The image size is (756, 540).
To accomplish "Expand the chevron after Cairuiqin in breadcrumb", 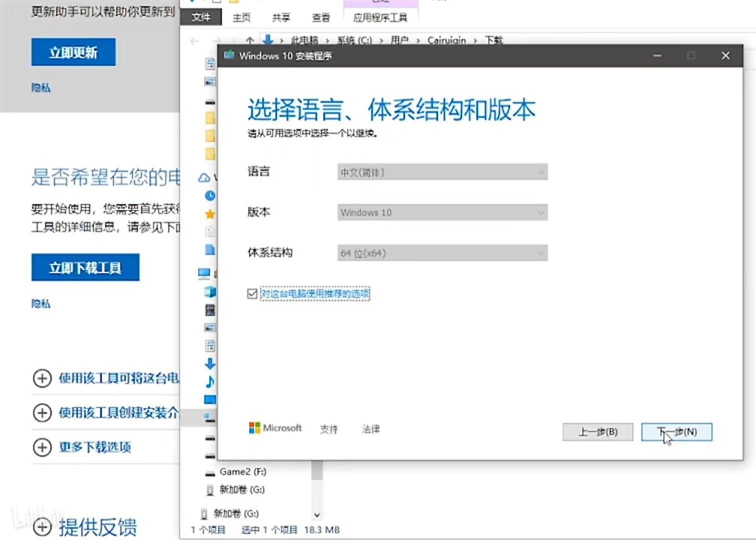I will coord(475,40).
